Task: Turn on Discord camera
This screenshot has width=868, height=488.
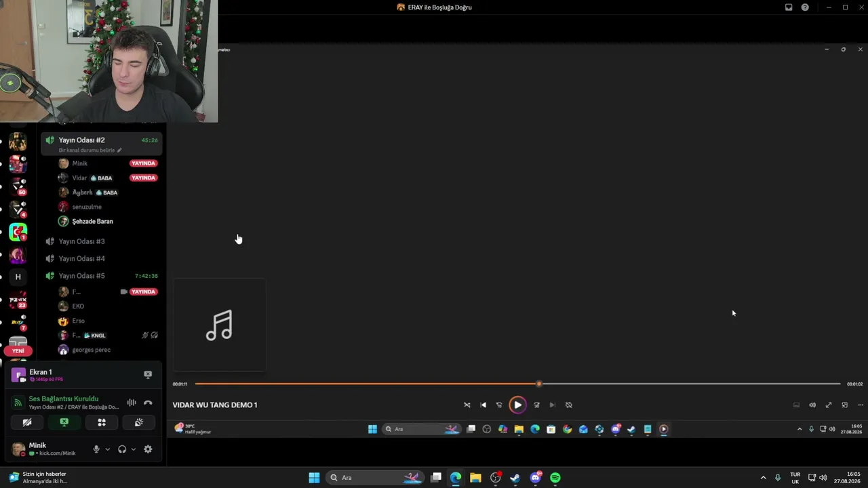Action: click(x=27, y=422)
